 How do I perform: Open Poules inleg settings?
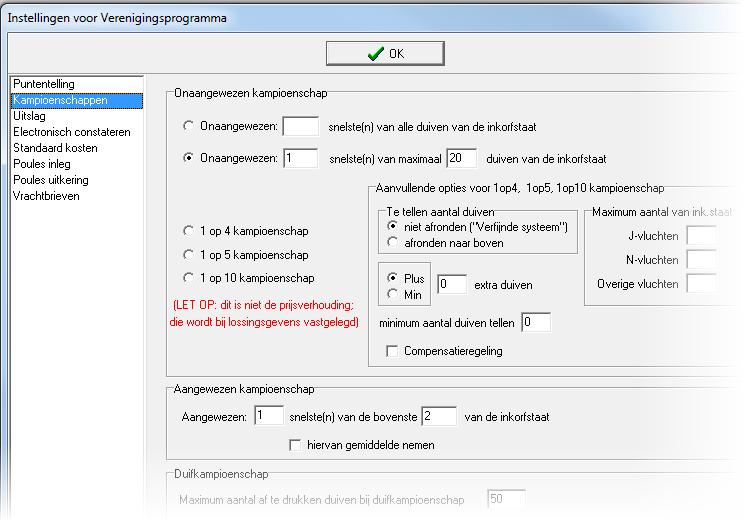42,164
